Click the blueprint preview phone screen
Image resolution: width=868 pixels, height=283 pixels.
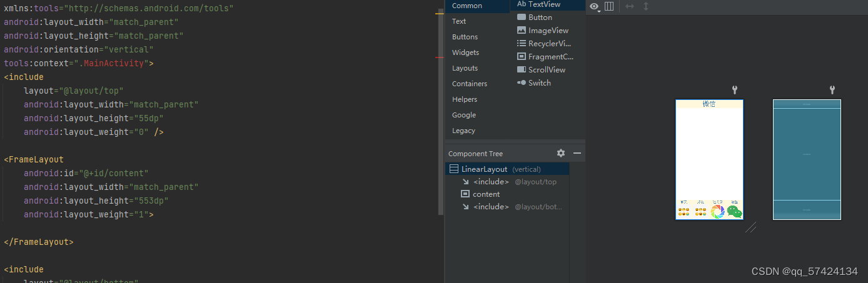pos(807,159)
